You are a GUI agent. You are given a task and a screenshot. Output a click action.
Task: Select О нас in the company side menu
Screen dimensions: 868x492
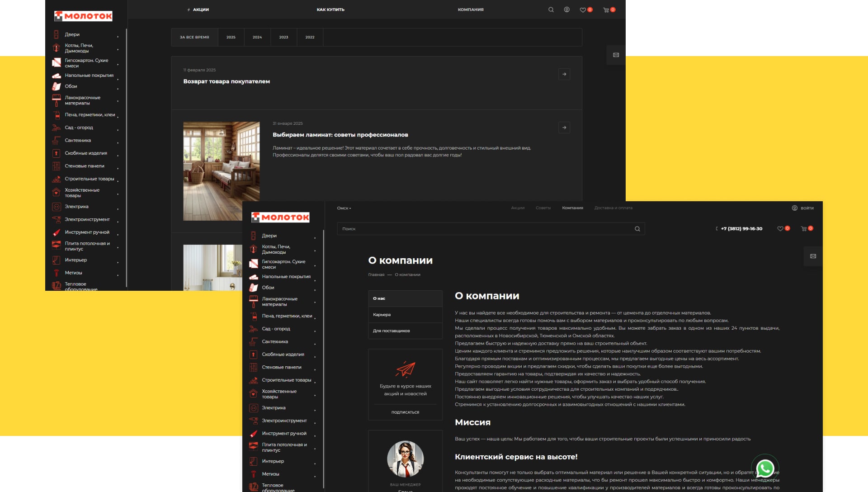pyautogui.click(x=405, y=298)
